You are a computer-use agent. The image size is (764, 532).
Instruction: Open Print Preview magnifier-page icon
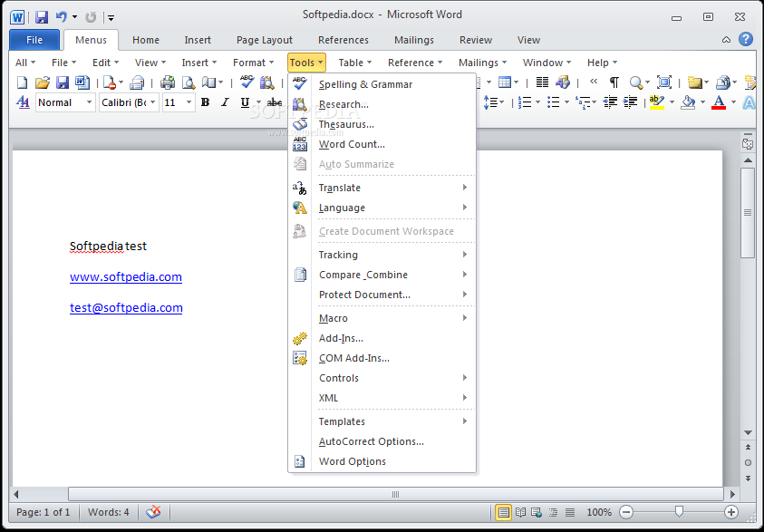(x=189, y=82)
